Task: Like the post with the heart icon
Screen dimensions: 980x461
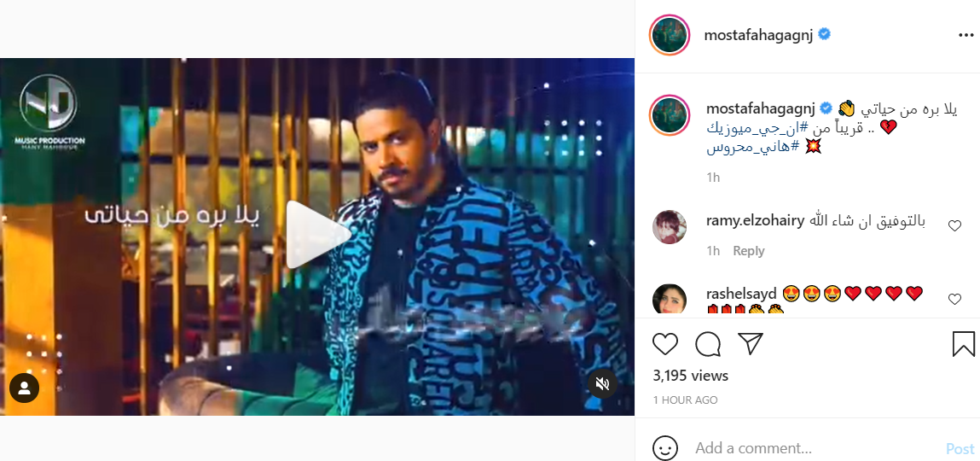Action: [665, 344]
